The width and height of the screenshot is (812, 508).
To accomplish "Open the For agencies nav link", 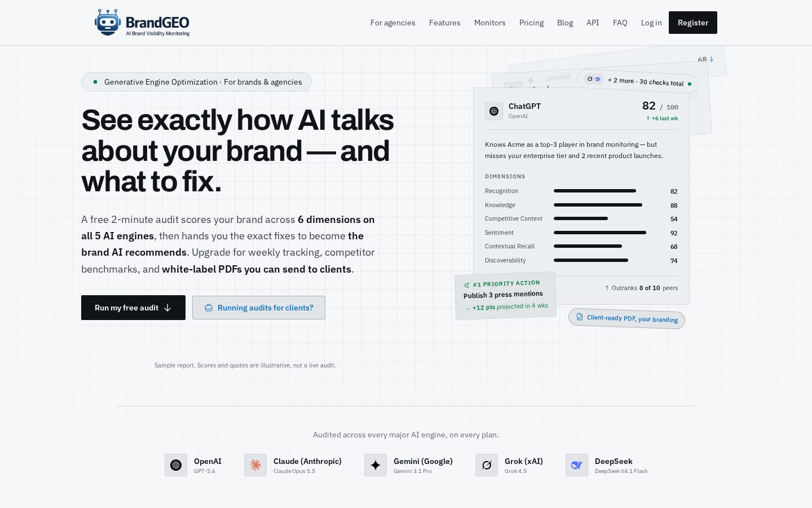I will (393, 23).
